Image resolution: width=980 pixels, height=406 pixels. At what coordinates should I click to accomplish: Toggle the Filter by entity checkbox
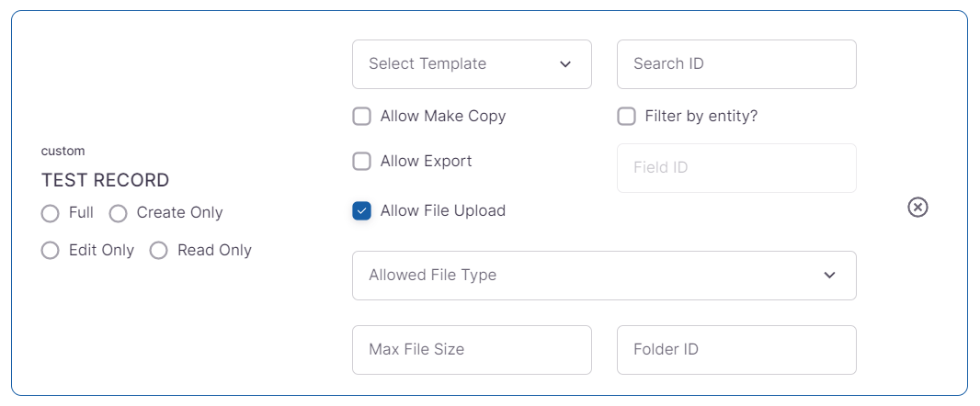point(627,117)
